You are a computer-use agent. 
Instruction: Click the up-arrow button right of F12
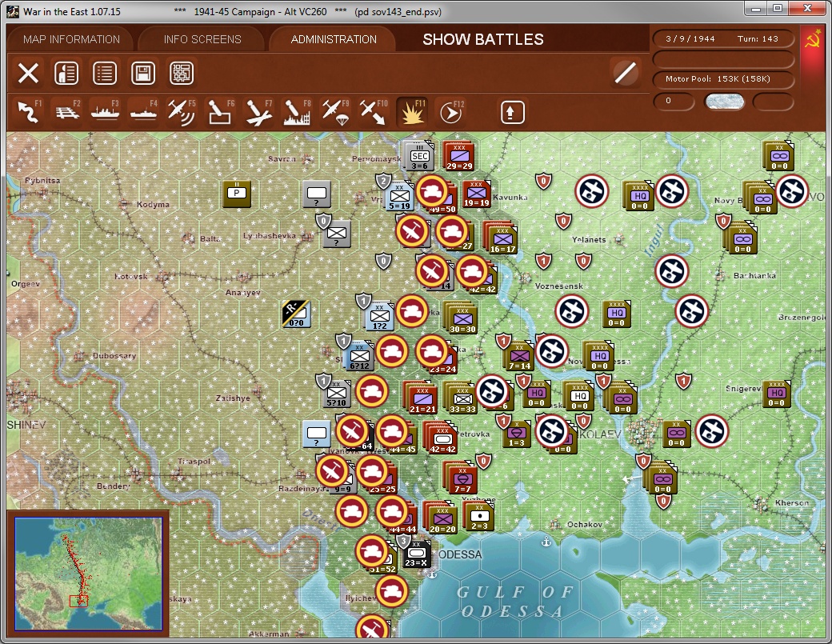(x=512, y=112)
